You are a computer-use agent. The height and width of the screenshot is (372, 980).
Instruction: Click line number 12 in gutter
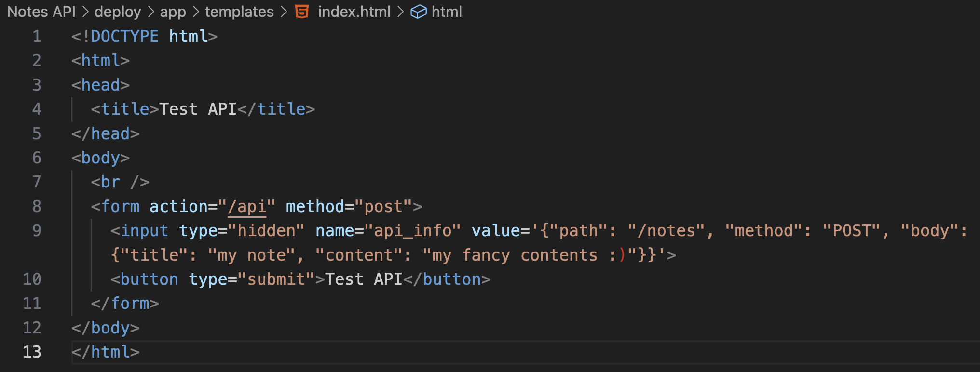tap(32, 328)
